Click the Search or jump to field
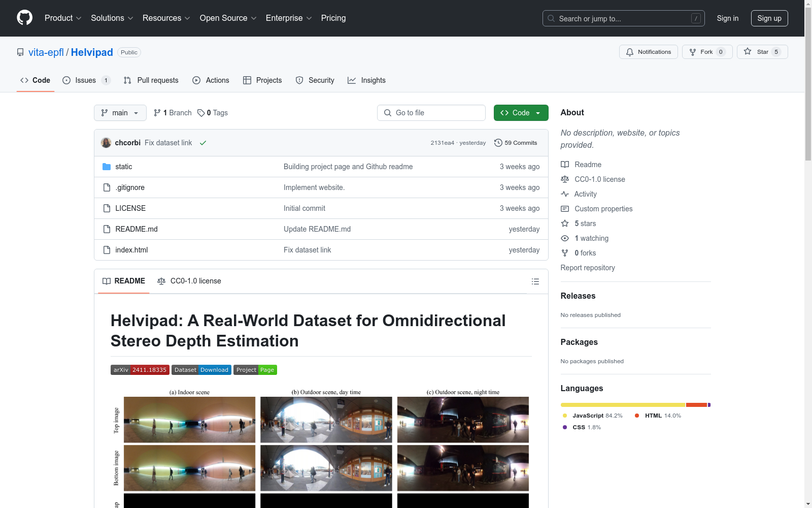This screenshot has width=812, height=508. [624, 18]
